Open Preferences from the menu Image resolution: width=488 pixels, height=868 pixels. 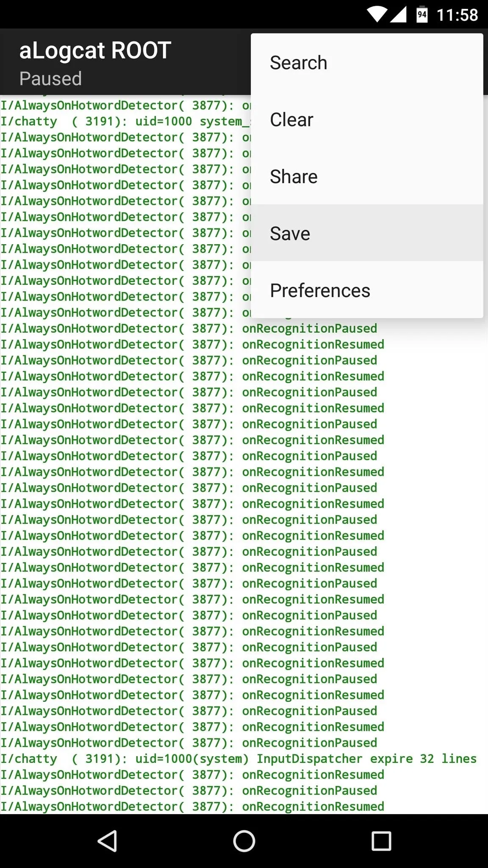pyautogui.click(x=367, y=290)
